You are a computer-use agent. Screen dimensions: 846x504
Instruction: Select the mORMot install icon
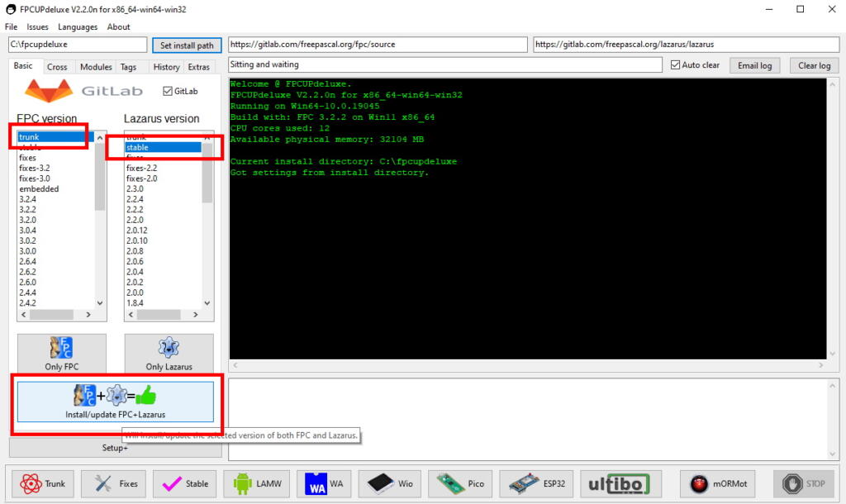pyautogui.click(x=716, y=483)
